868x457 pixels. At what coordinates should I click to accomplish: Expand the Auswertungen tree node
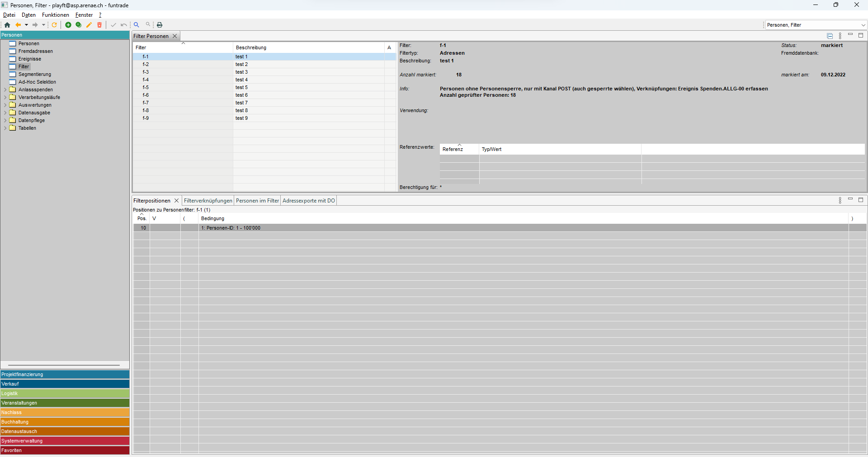click(5, 105)
